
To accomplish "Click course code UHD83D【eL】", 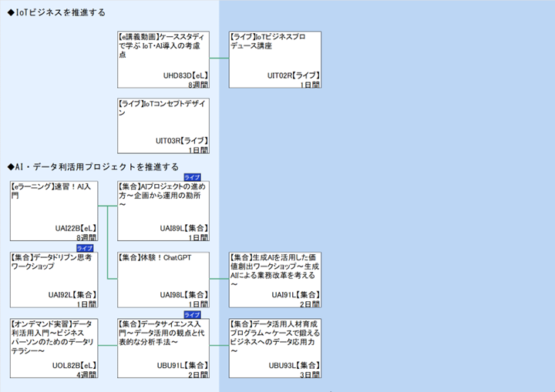I will pos(186,75).
